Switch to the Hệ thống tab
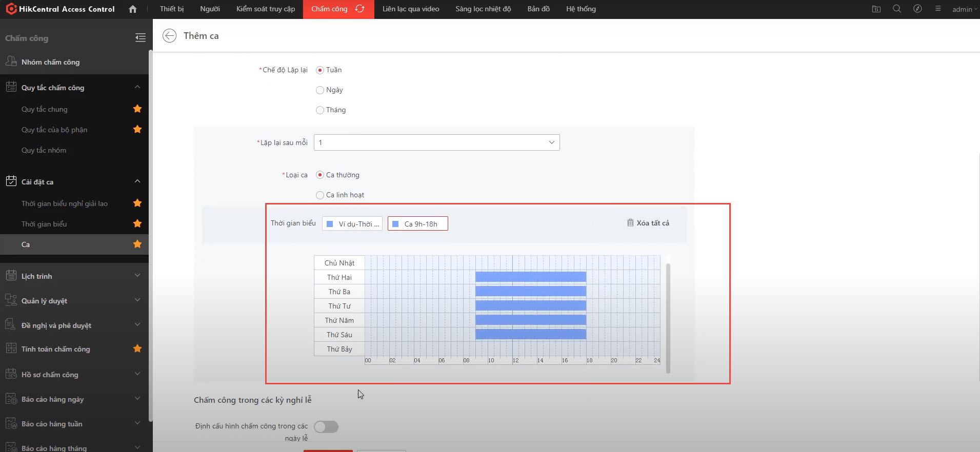 (x=581, y=9)
